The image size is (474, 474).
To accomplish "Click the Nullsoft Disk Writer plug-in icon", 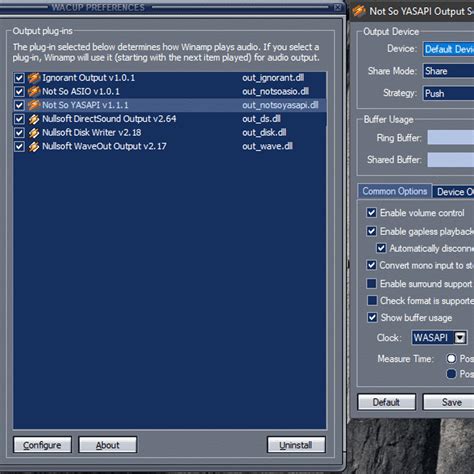I will click(x=34, y=133).
